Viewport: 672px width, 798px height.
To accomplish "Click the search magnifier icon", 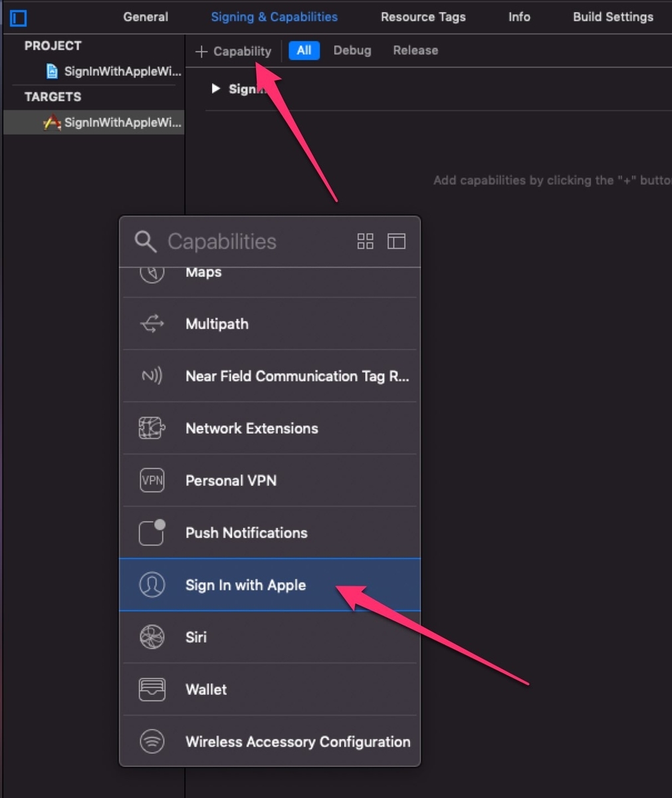I will [145, 241].
